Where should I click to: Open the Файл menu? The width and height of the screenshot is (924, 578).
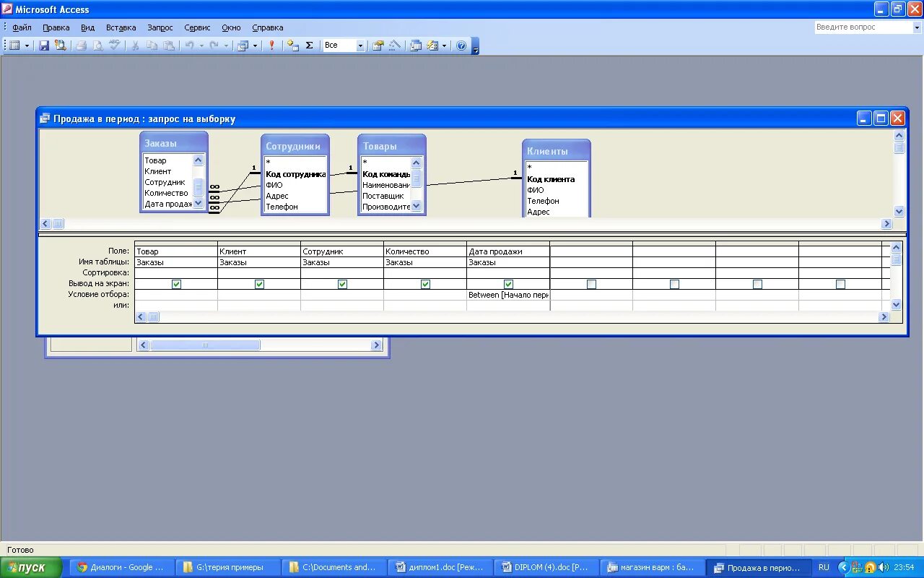point(22,27)
